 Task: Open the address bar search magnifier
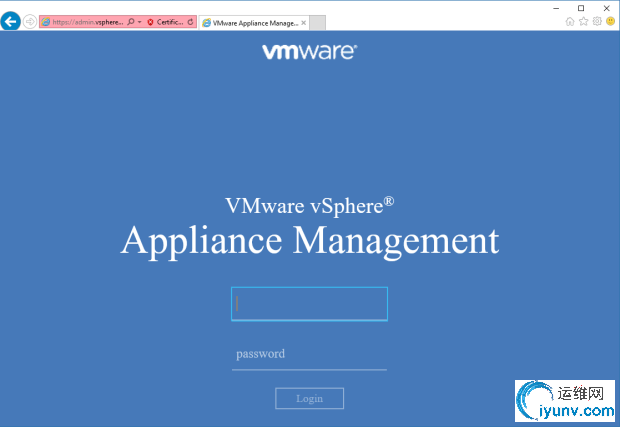tap(131, 22)
